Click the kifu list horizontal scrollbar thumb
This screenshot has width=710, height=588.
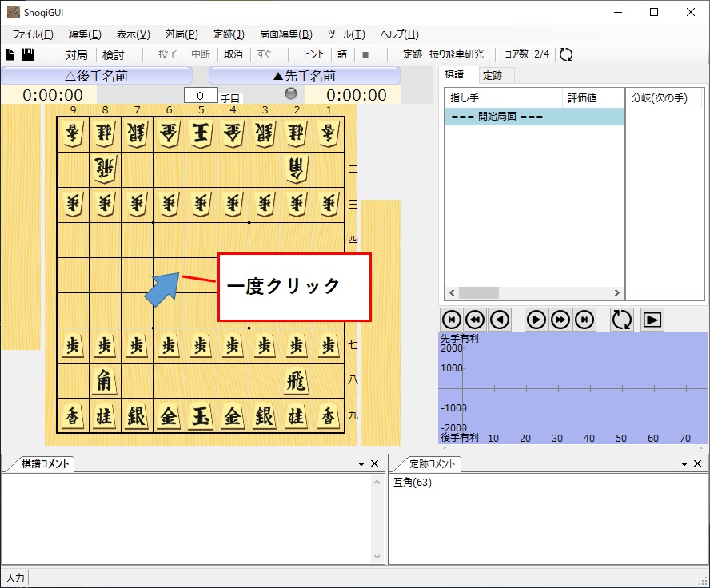click(x=479, y=292)
